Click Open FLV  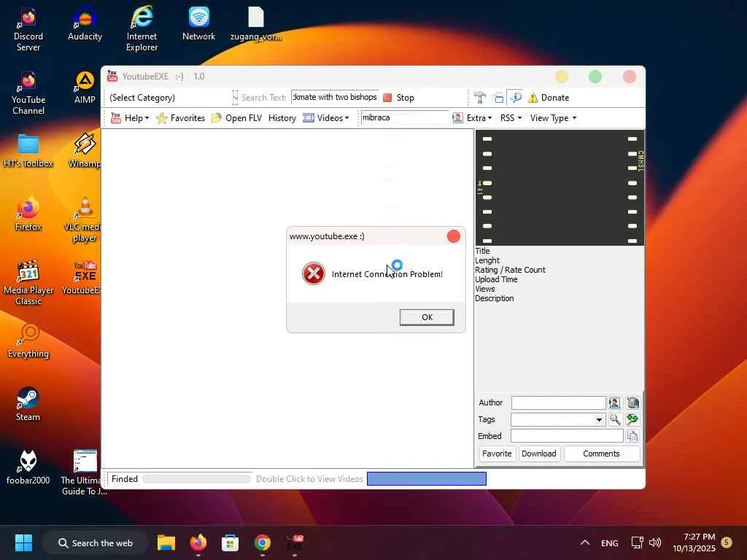[x=237, y=118]
